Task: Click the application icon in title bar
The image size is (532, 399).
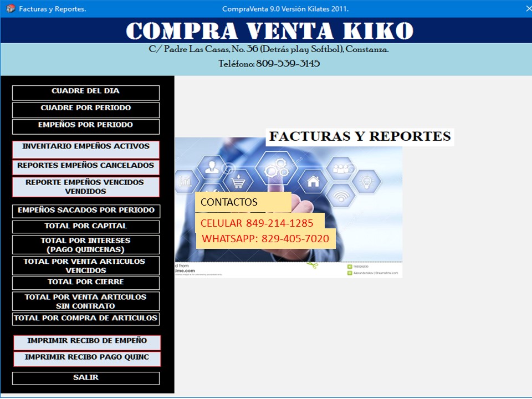Action: [10, 9]
